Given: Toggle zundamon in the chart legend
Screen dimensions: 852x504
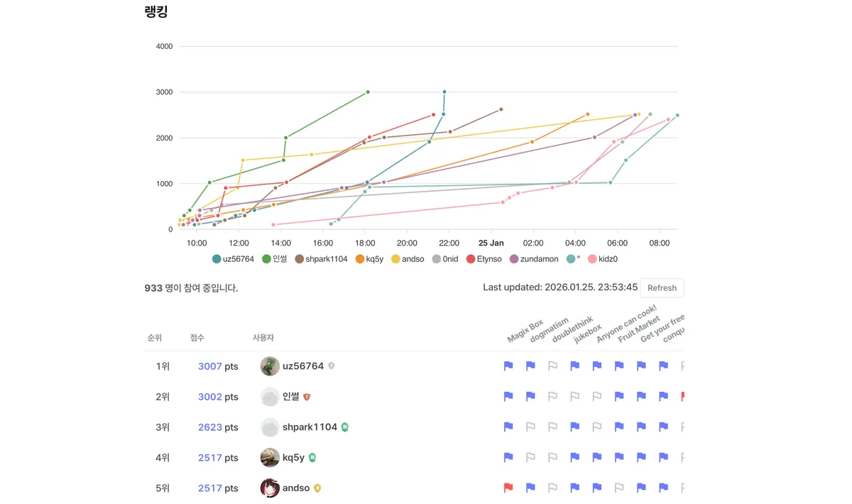Looking at the screenshot, I should click(x=534, y=259).
